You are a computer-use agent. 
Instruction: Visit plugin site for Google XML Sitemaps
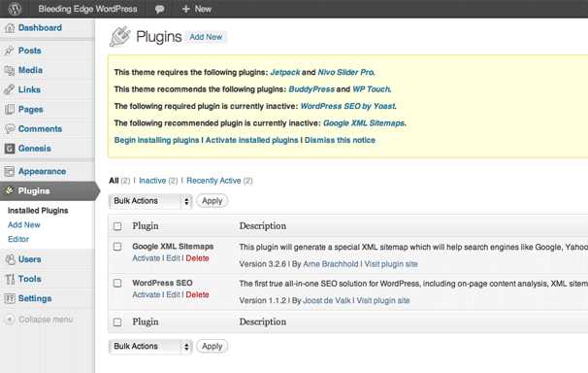coord(391,264)
